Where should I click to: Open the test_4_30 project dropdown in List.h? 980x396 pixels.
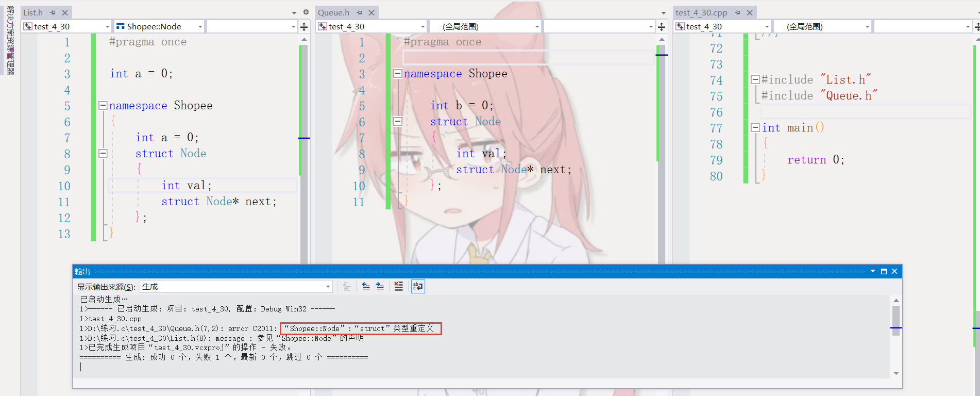point(66,26)
